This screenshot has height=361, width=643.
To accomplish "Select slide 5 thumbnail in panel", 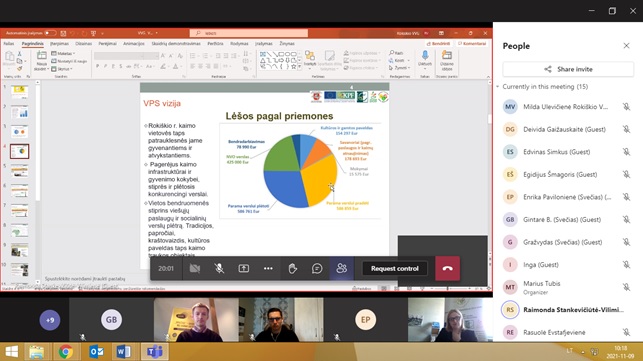I will point(19,171).
